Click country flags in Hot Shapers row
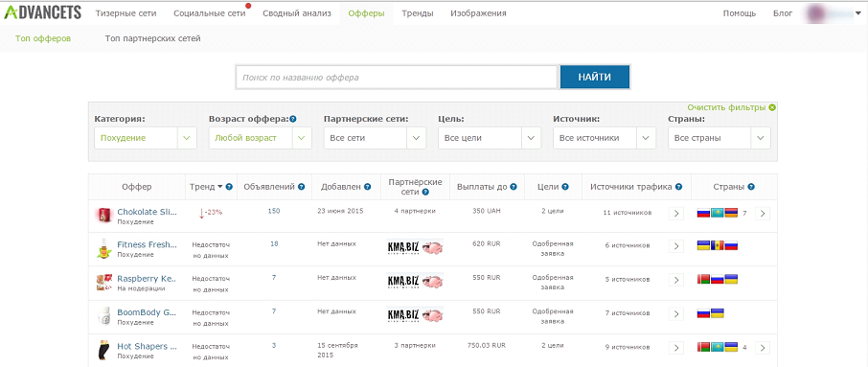Image resolution: width=868 pixels, height=367 pixels. 718,347
